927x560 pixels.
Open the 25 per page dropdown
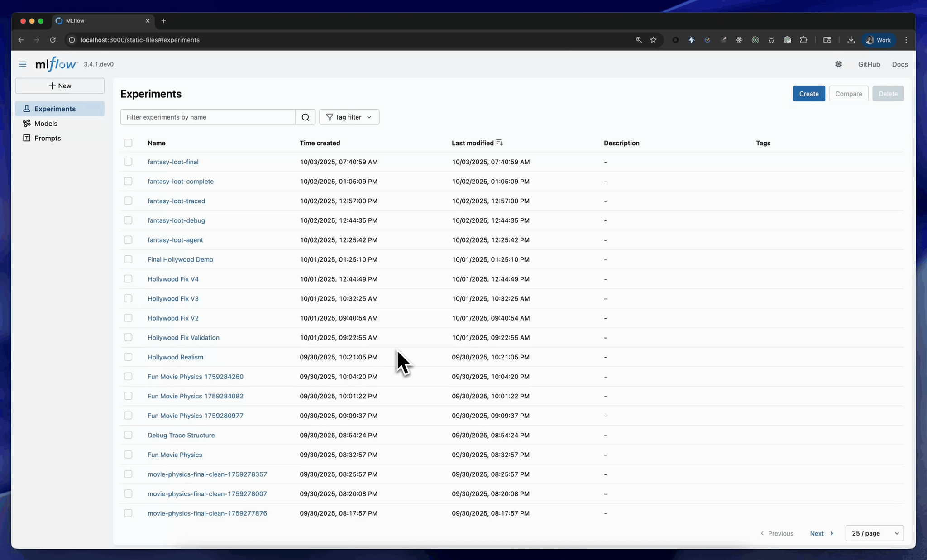(874, 533)
